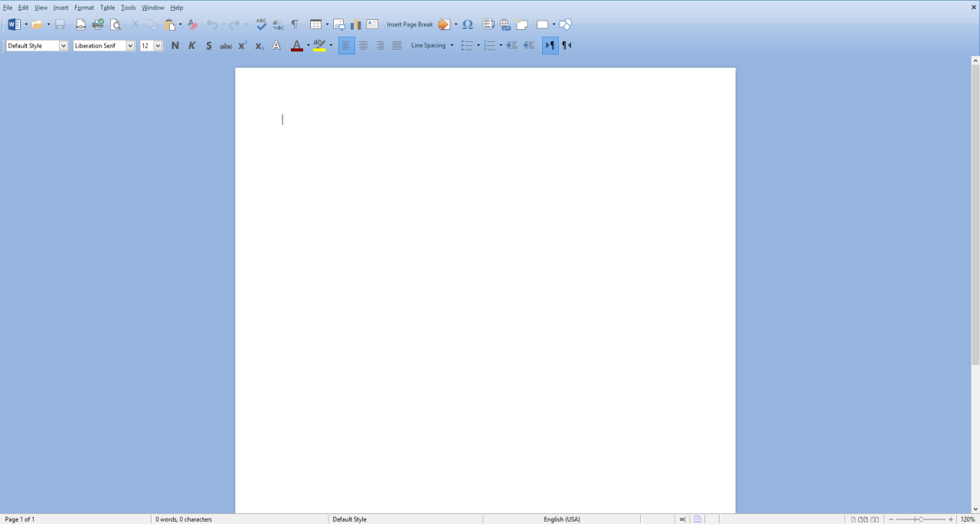The width and height of the screenshot is (980, 524).
Task: Click the Insert Field icon
Action: [x=444, y=24]
